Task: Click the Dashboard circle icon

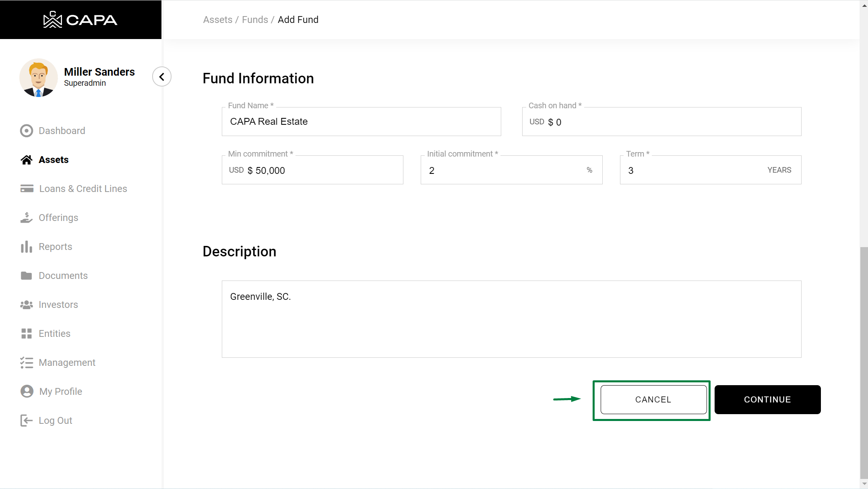Action: coord(27,131)
